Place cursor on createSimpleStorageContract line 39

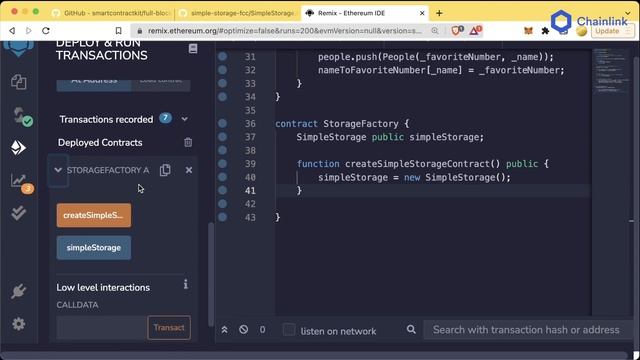422,164
